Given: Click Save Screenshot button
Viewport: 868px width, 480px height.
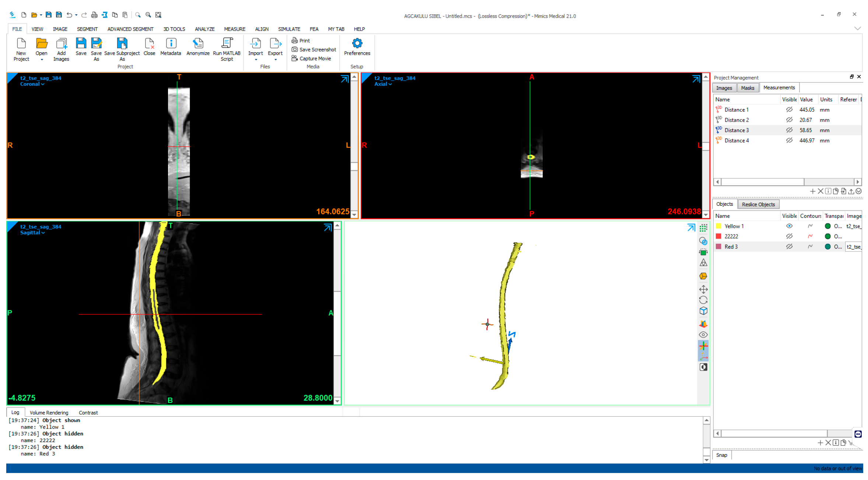Looking at the screenshot, I should click(x=314, y=50).
